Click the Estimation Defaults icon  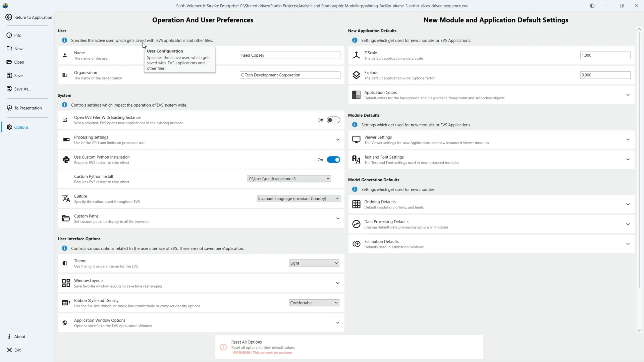tap(356, 244)
